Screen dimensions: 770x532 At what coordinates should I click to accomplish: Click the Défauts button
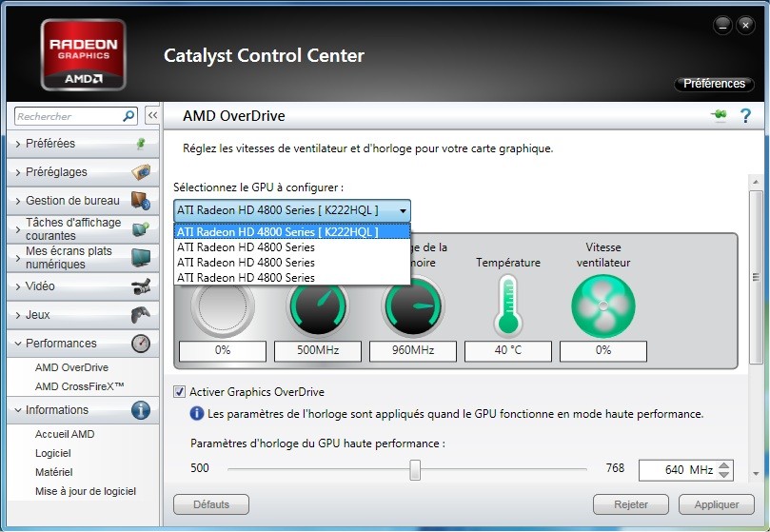pos(211,504)
